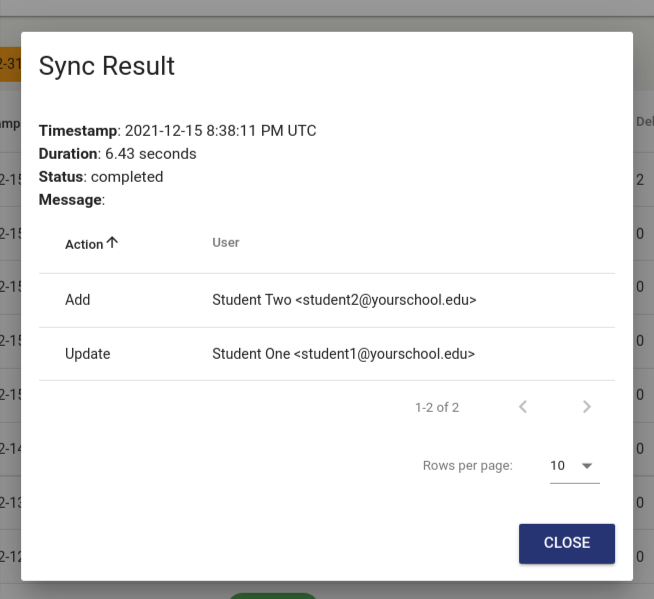
Task: Sort by the Action column header
Action: [91, 244]
